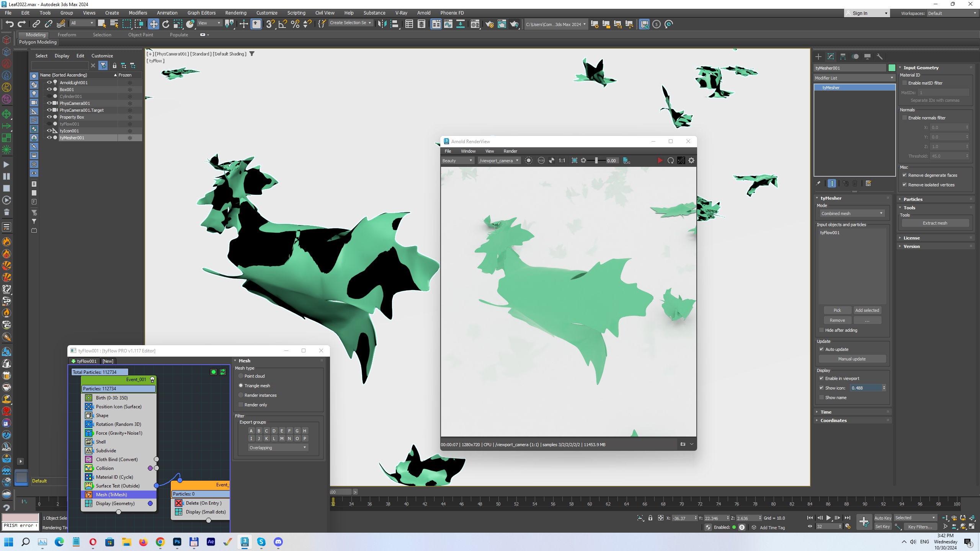Click the Undo arrow in main toolbar

click(9, 24)
